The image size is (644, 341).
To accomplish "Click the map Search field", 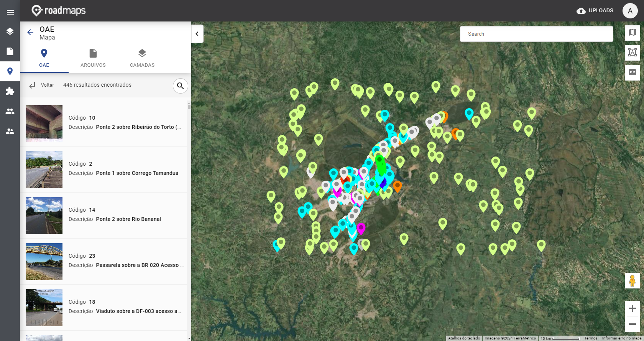I will pos(536,34).
